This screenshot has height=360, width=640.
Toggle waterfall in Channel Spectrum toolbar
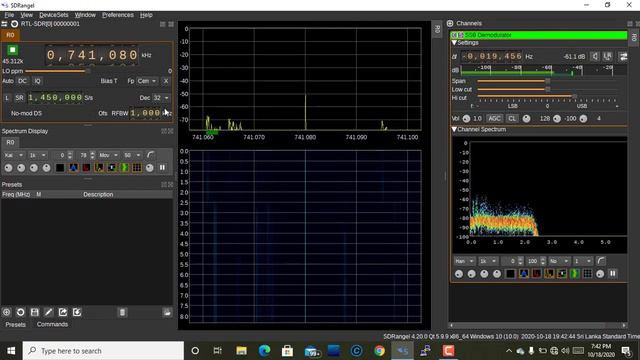pos(575,274)
